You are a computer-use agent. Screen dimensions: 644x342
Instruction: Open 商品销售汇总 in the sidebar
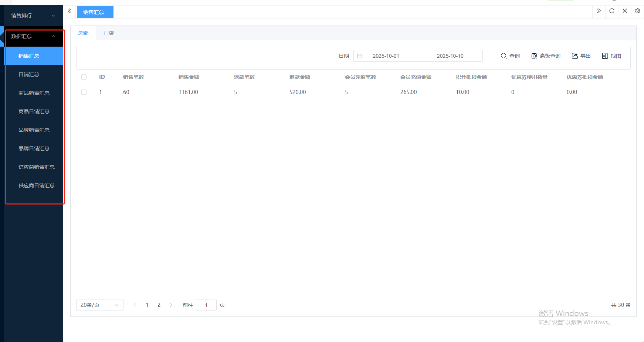[34, 93]
